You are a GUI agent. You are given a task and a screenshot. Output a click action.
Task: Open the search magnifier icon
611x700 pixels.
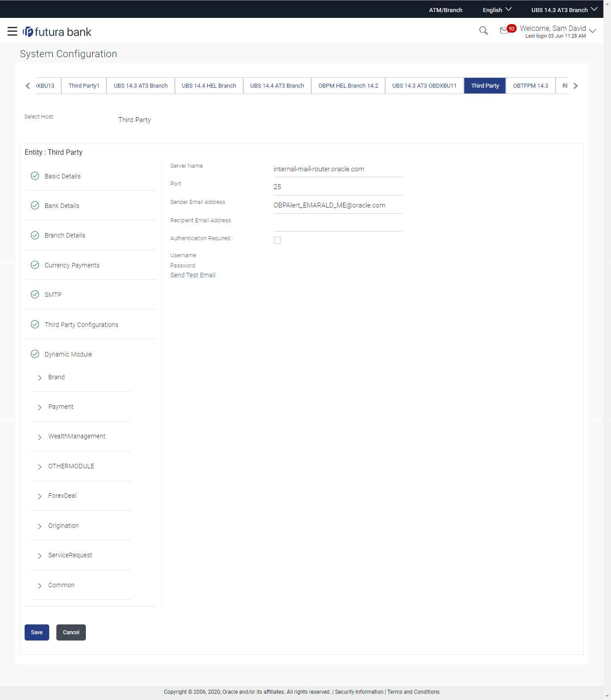(x=483, y=30)
